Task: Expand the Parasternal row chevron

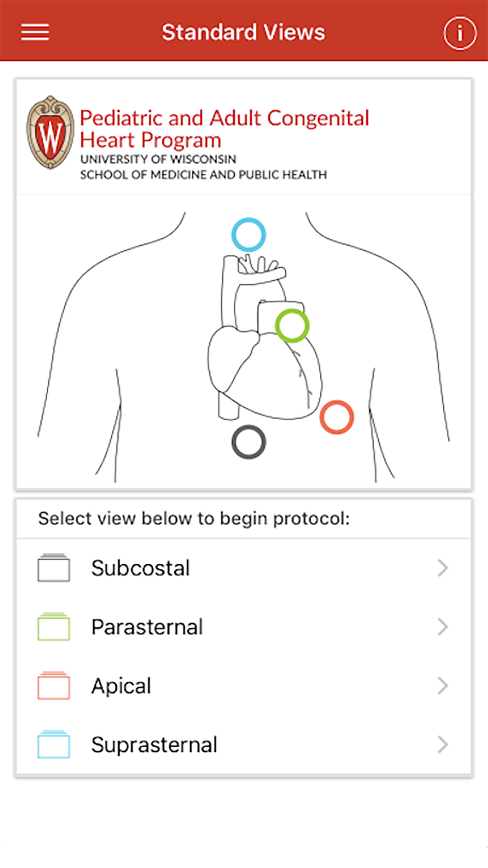Action: (442, 627)
